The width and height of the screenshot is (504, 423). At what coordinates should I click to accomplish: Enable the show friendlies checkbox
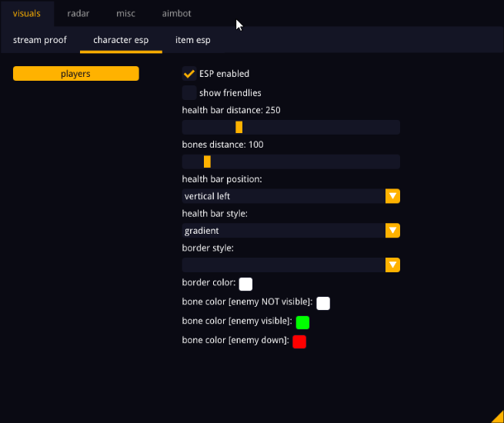click(189, 93)
